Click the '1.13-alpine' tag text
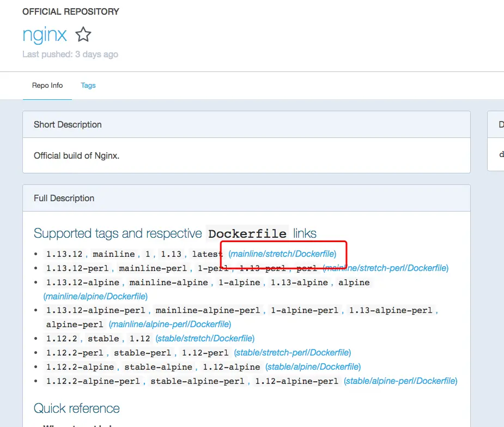The height and width of the screenshot is (427, 504). (x=299, y=282)
